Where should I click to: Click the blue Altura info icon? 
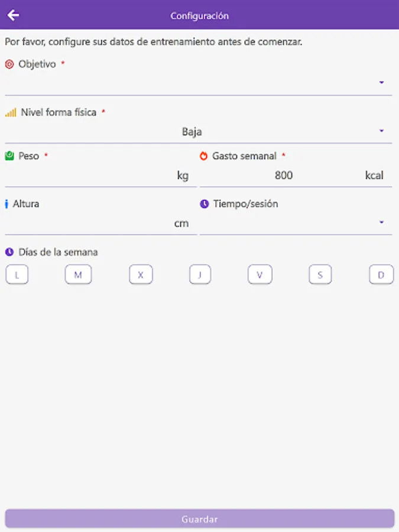[x=7, y=204]
